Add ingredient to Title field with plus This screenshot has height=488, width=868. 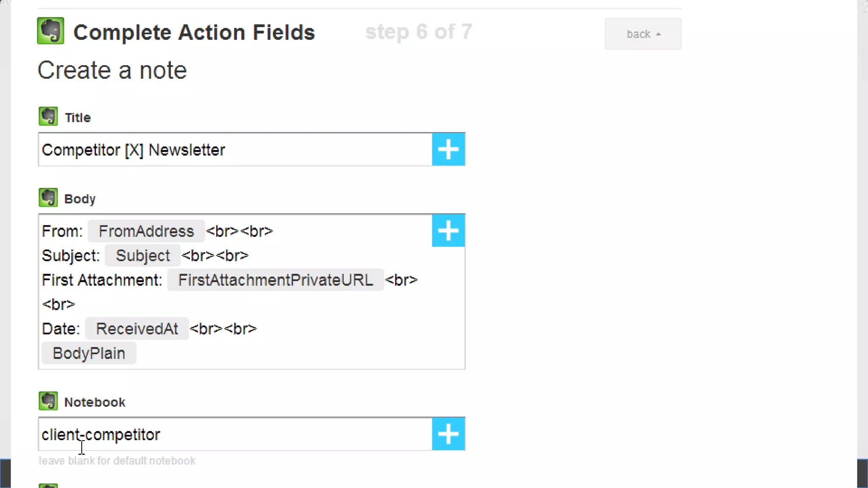pyautogui.click(x=448, y=150)
